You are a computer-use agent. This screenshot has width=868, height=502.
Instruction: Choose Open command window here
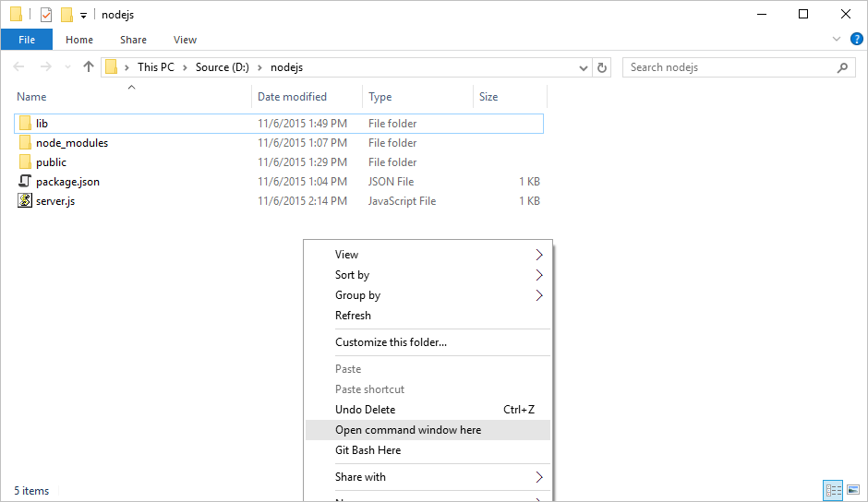point(428,430)
